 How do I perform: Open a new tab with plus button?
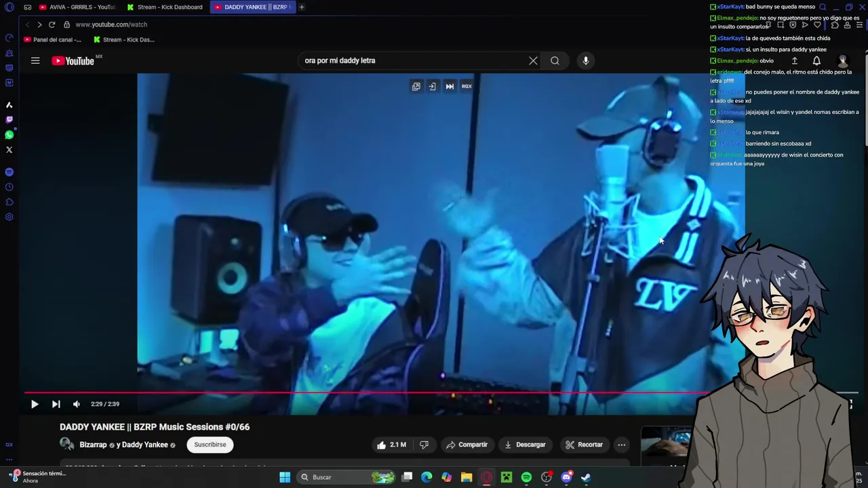[x=302, y=7]
